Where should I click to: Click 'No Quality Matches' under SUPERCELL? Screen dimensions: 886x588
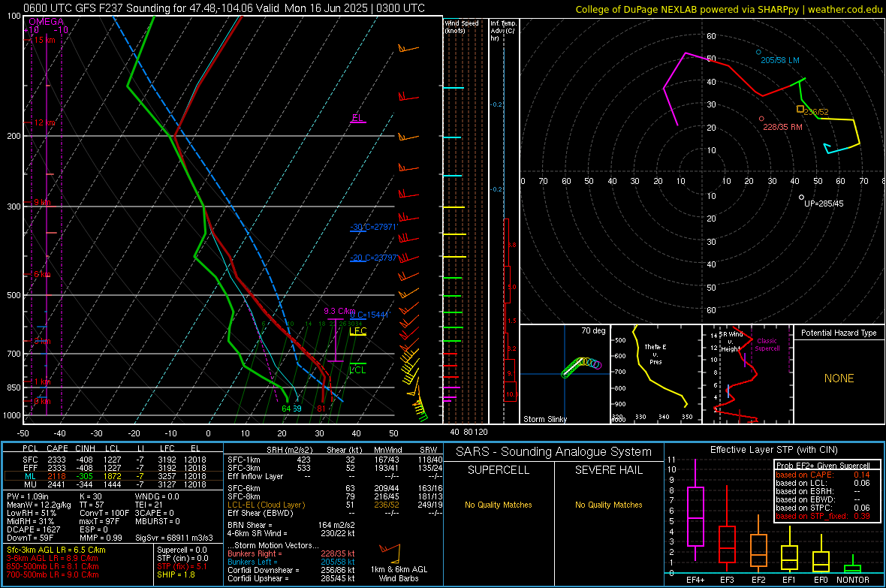(x=499, y=505)
